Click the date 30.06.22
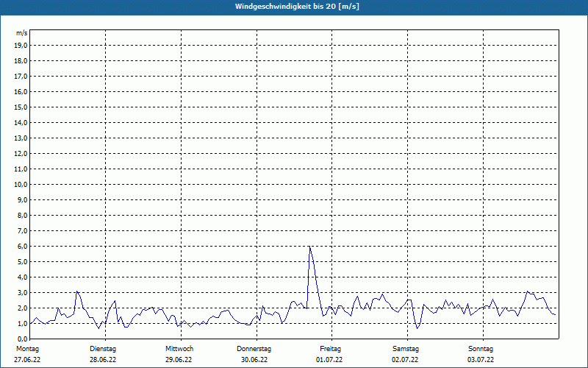Screen dimensions: 588x368 coord(254,360)
